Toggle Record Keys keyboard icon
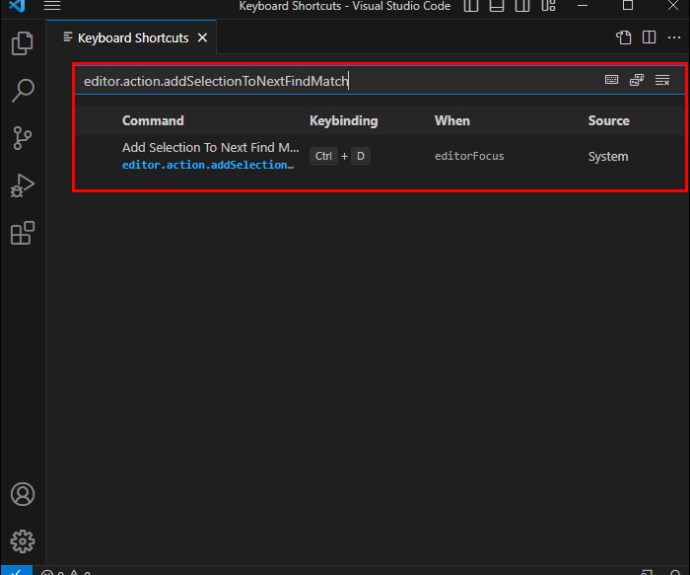Image resolution: width=690 pixels, height=575 pixels. [x=611, y=80]
